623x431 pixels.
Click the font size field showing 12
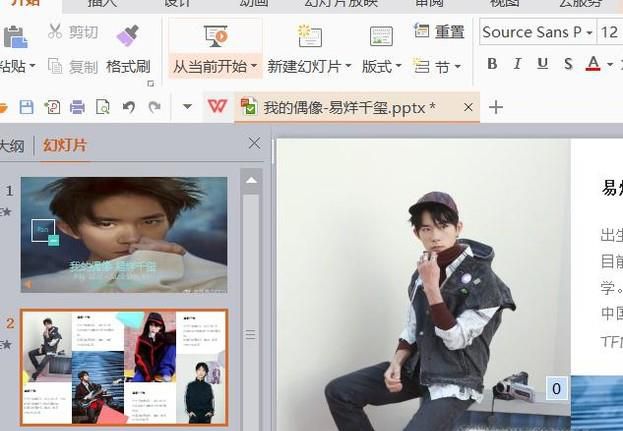[610, 32]
